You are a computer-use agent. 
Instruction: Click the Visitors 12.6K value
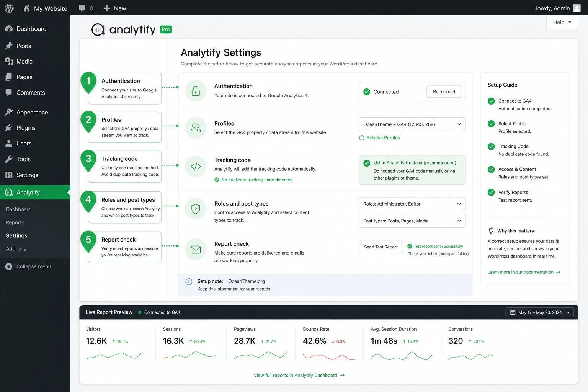click(x=96, y=341)
